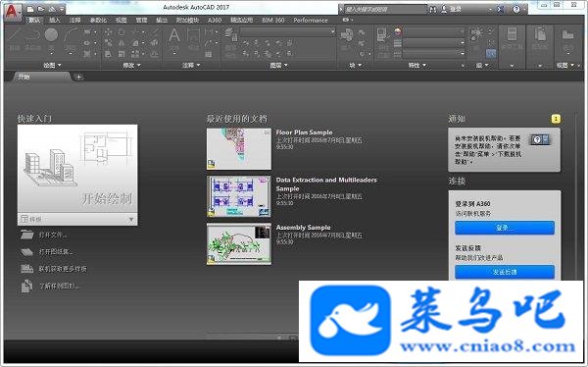The width and height of the screenshot is (588, 367).
Task: Click the blue 发送反馈 button
Action: pos(505,272)
